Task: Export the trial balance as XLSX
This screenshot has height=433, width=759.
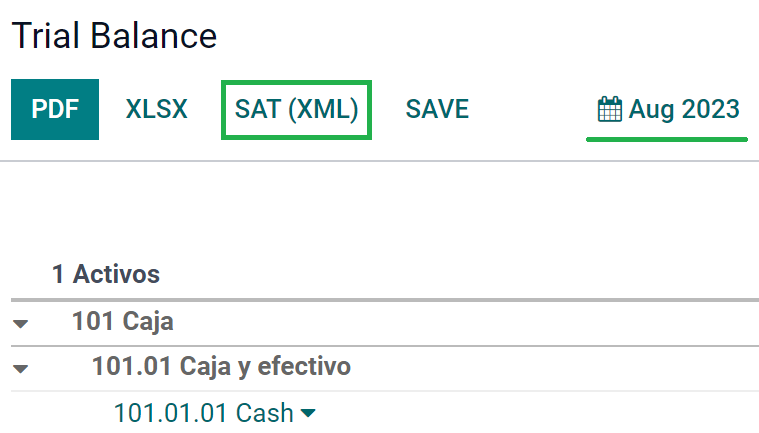Action: 157,109
